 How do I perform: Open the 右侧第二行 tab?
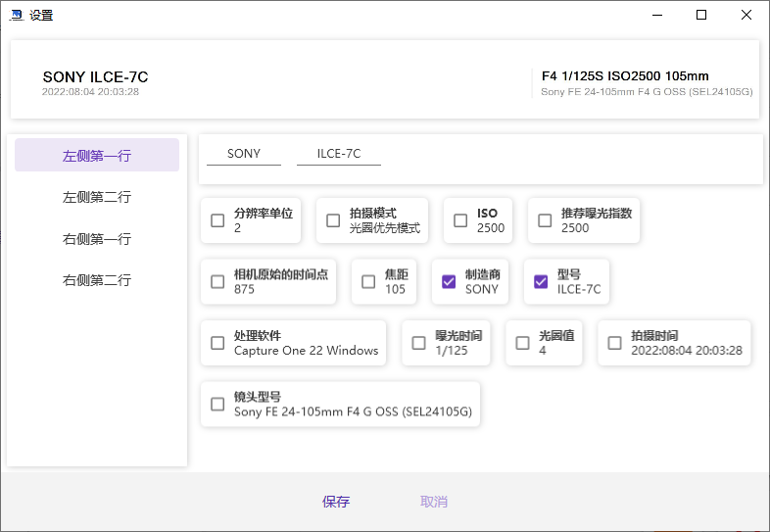click(x=97, y=280)
